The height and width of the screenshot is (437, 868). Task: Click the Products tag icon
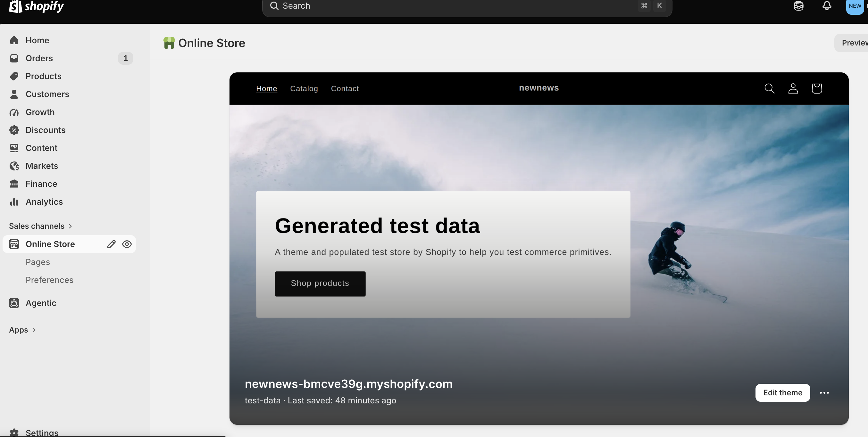[14, 76]
